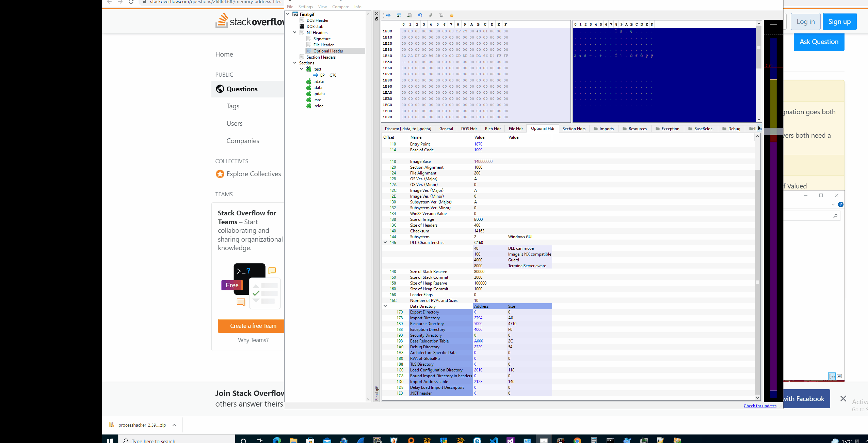Select the Optional Hdr tab

point(542,128)
